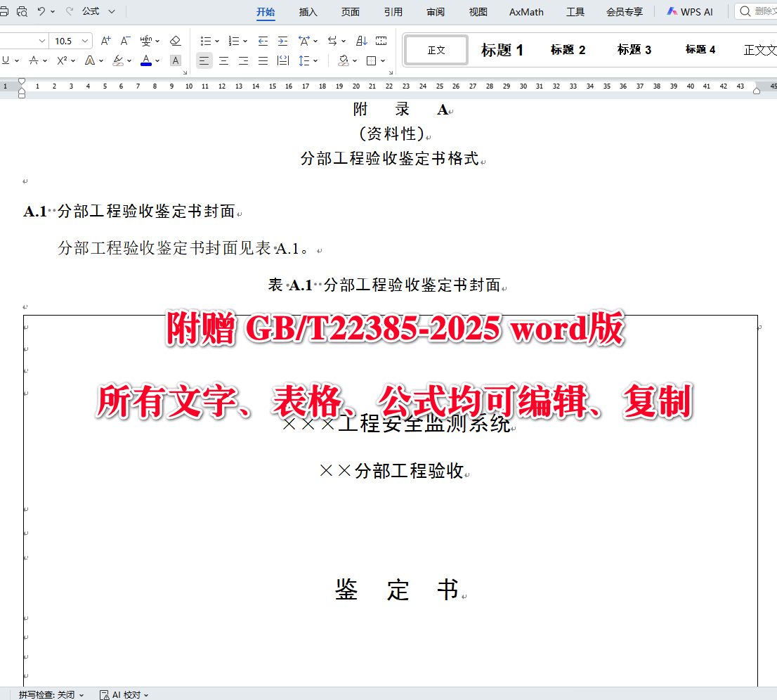Apply highlight color to text
The height and width of the screenshot is (700, 777).
pyautogui.click(x=117, y=60)
